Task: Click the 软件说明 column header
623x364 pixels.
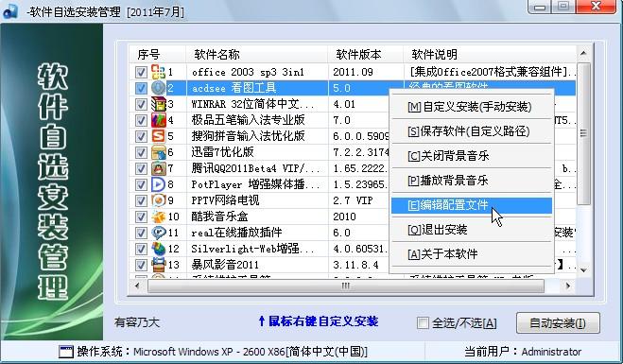Action: tap(490, 54)
